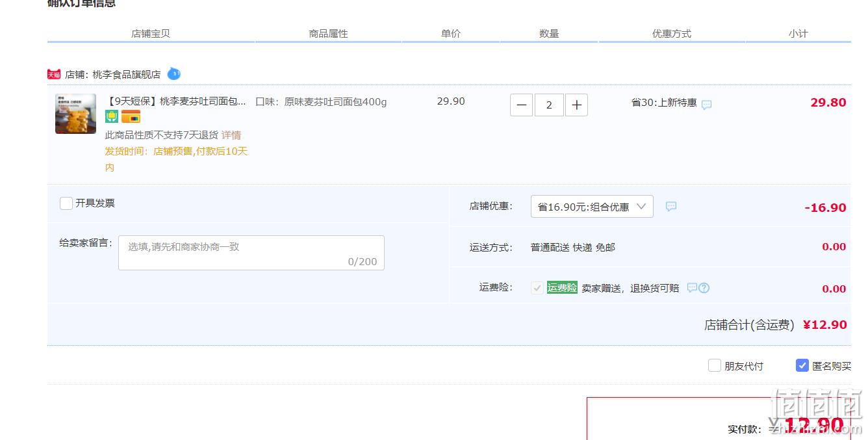The width and height of the screenshot is (868, 440).
Task: Click the 优惠方式 column header
Action: point(672,34)
